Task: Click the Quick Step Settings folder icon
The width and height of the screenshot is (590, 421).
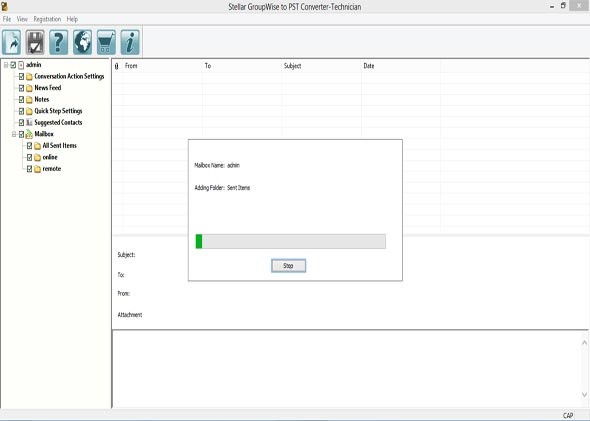Action: click(29, 111)
